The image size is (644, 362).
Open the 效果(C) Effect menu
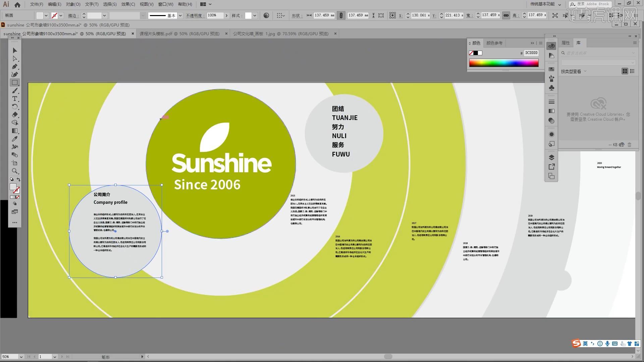128,4
